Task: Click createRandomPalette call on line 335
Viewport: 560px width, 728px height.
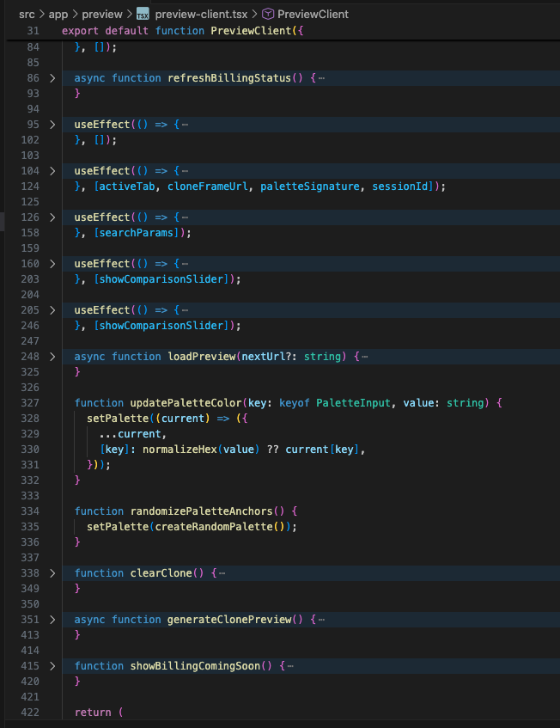Action: [214, 527]
